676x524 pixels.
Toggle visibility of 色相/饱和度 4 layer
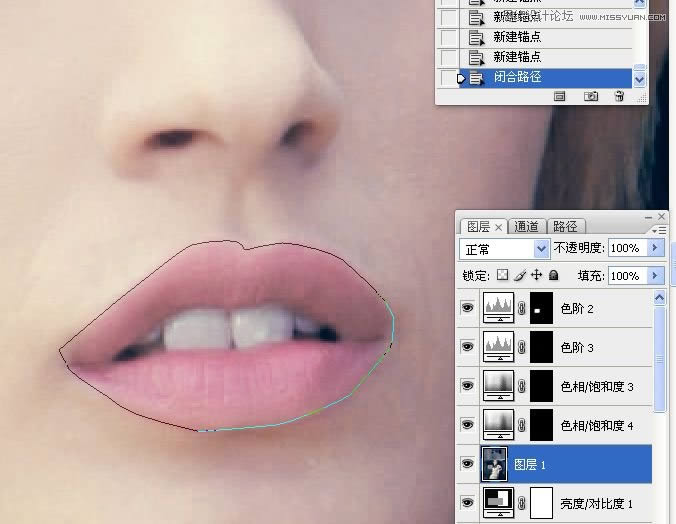[x=467, y=423]
